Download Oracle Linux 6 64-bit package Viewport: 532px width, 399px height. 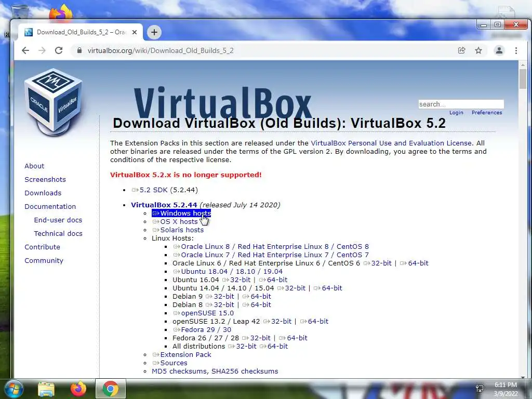pos(414,263)
